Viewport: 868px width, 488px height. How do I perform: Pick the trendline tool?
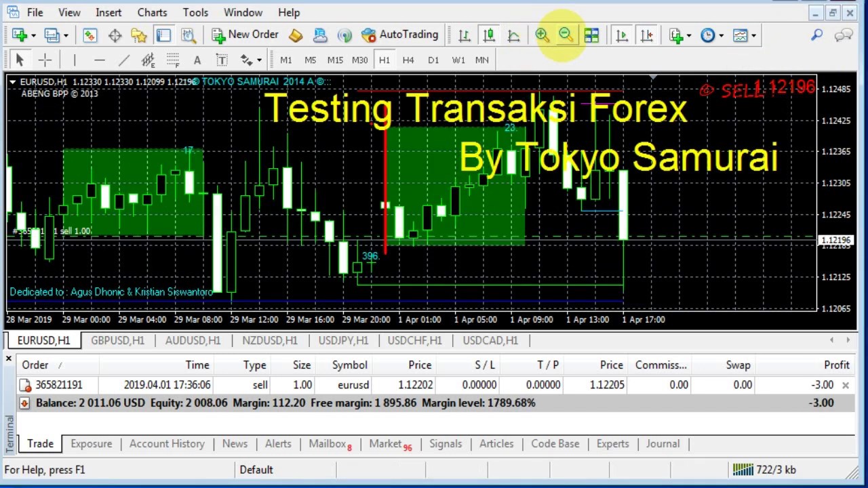click(123, 60)
